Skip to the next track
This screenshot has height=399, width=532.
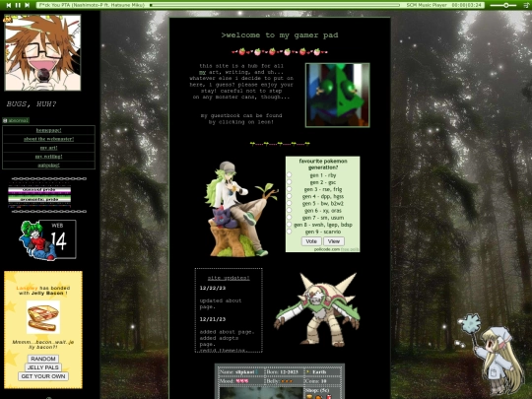coord(28,5)
